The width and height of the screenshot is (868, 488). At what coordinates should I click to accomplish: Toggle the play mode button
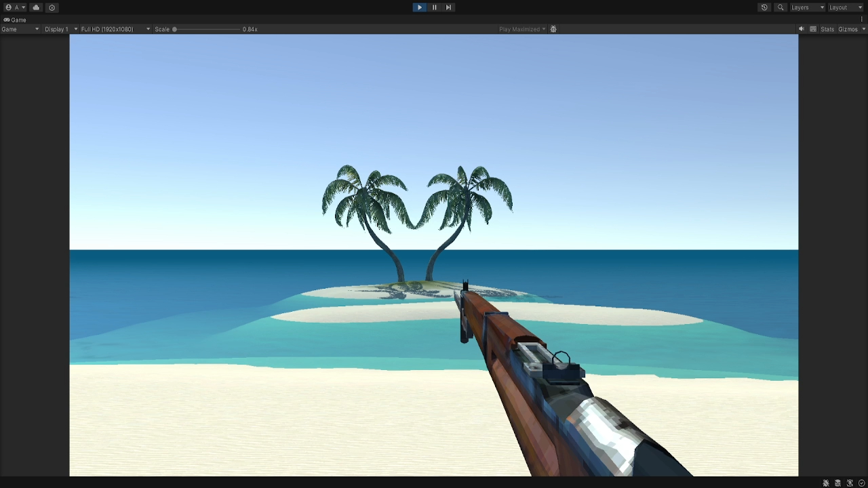coord(420,7)
